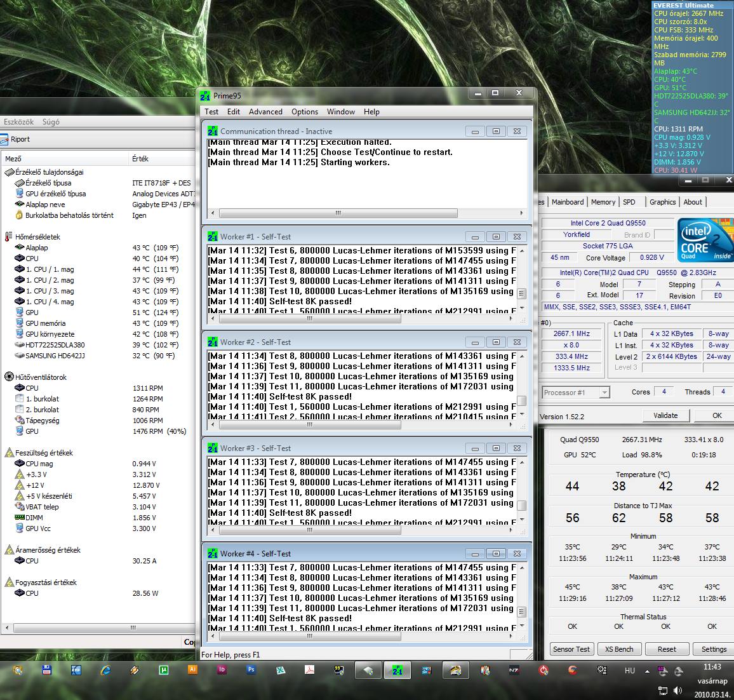Open the Help menu in Prime95
The width and height of the screenshot is (734, 700).
click(x=371, y=111)
